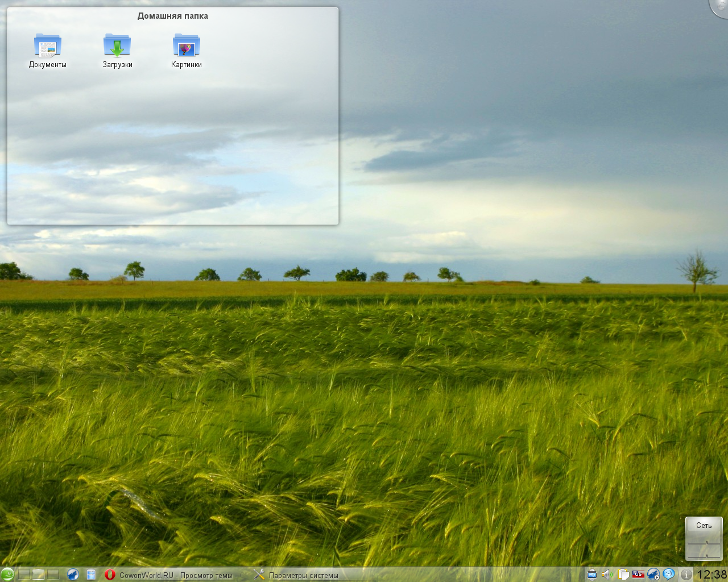This screenshot has width=728, height=582.
Task: Open the Klipper clipboard tray icon
Action: [623, 575]
